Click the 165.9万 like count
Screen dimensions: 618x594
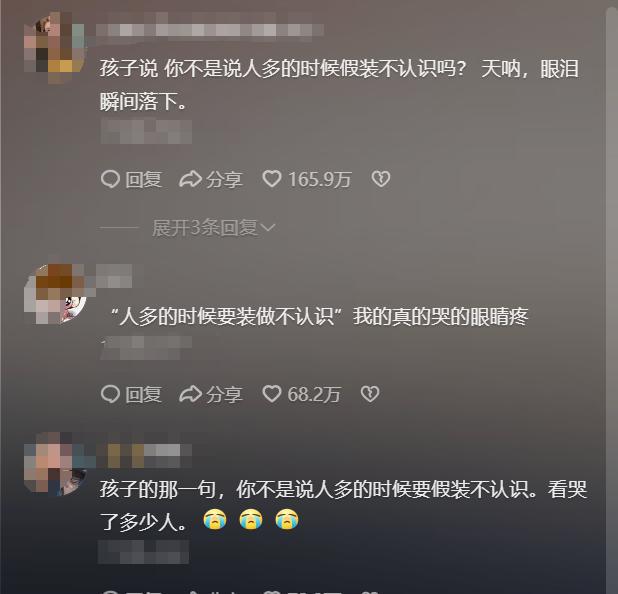point(319,179)
